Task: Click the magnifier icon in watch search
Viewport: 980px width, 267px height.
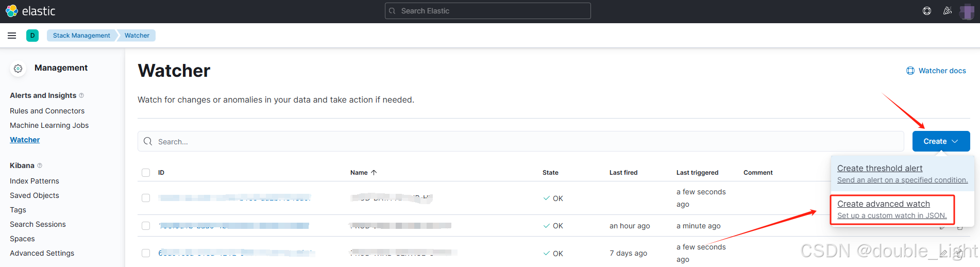Action: pyautogui.click(x=148, y=141)
